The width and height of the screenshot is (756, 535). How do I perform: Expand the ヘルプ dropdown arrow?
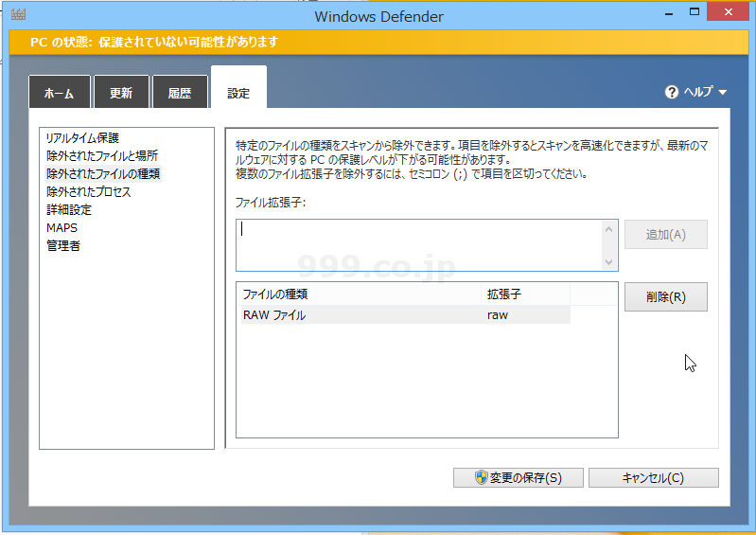722,92
